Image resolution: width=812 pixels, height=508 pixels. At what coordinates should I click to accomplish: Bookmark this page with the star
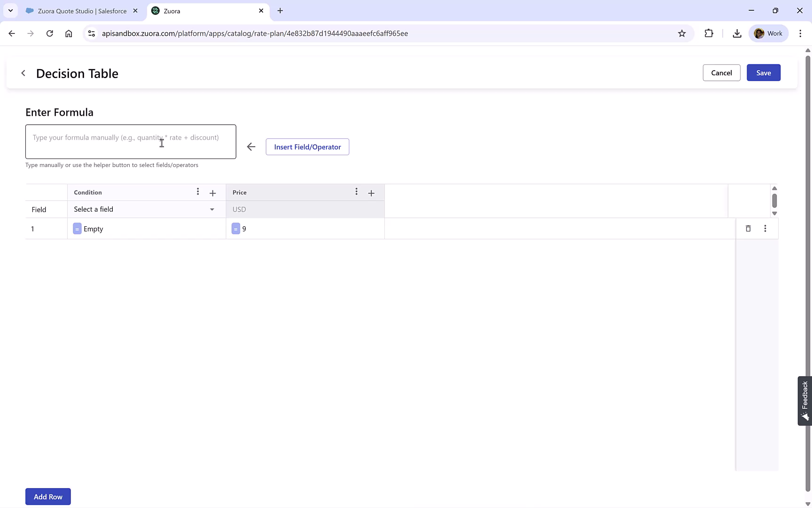[682, 33]
